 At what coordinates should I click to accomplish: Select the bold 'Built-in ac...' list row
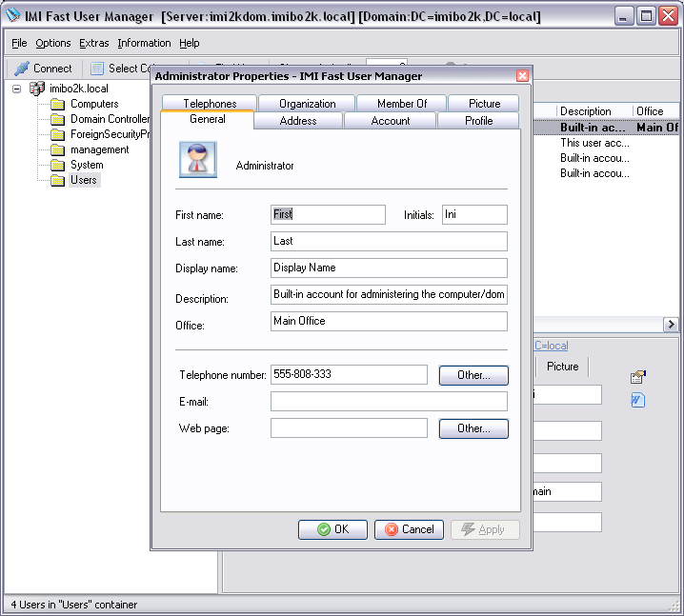coord(606,128)
